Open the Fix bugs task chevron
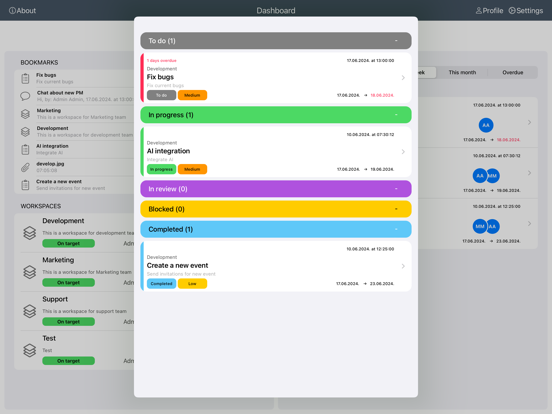Screen dimensions: 552x414 coord(403,77)
